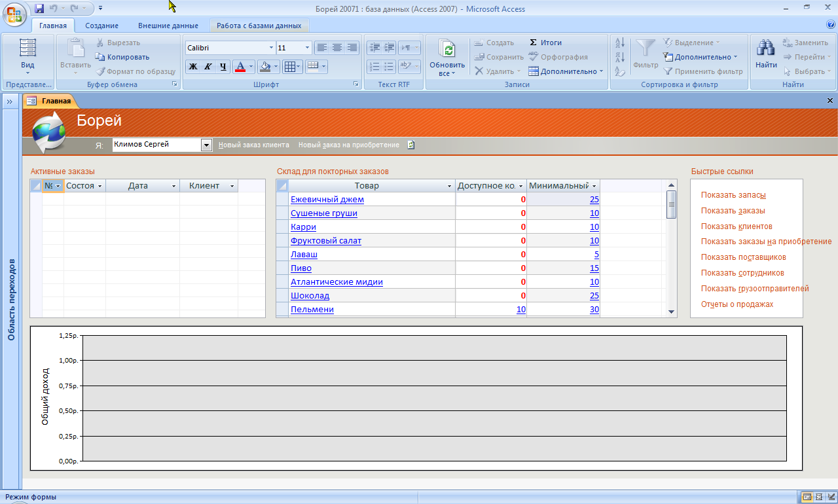838x504 pixels.
Task: Switch to form view in status bar
Action: (x=807, y=497)
